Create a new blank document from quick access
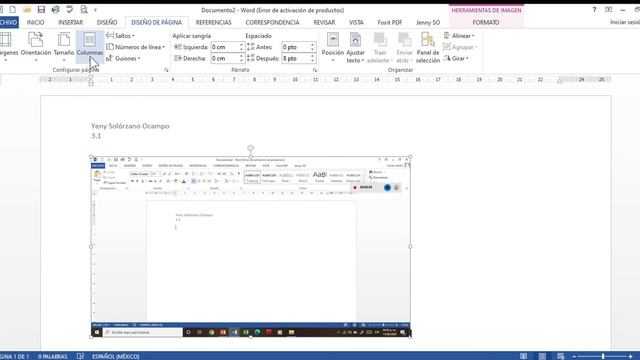 pos(13,9)
